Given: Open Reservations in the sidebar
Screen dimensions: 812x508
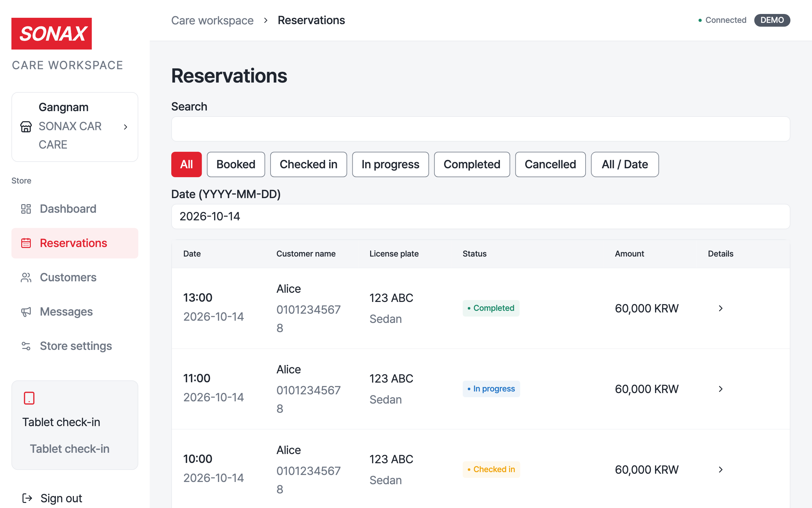Looking at the screenshot, I should [x=75, y=243].
